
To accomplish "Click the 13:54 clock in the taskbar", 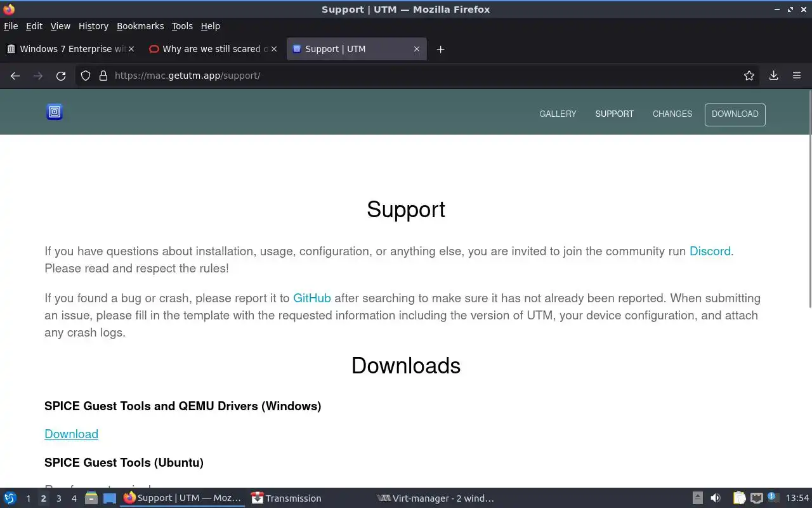I will click(797, 498).
